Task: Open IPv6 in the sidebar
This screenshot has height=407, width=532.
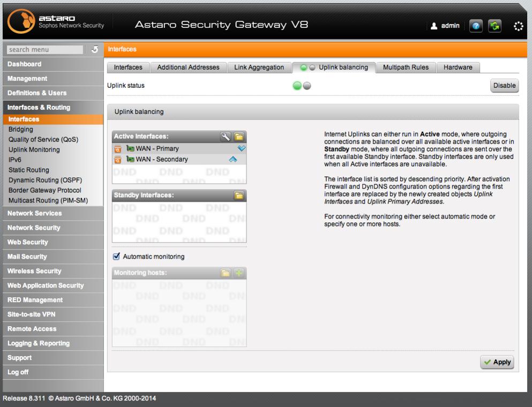Action: [15, 160]
